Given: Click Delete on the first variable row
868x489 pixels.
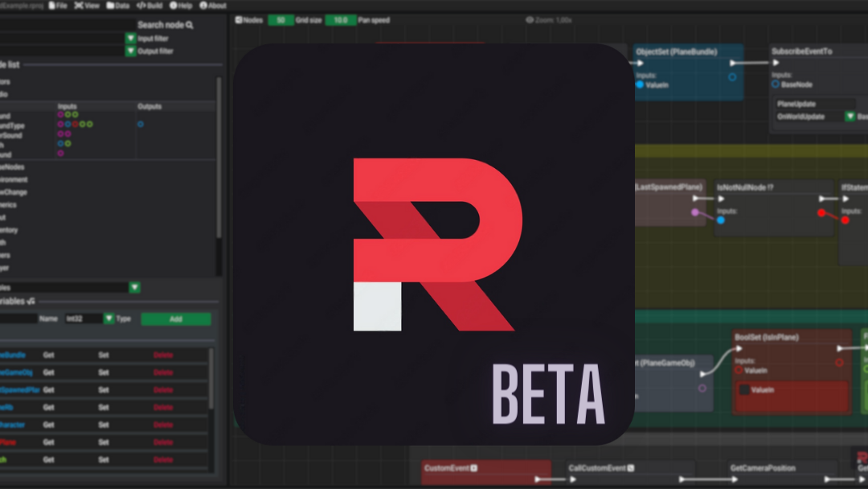Looking at the screenshot, I should tap(163, 355).
